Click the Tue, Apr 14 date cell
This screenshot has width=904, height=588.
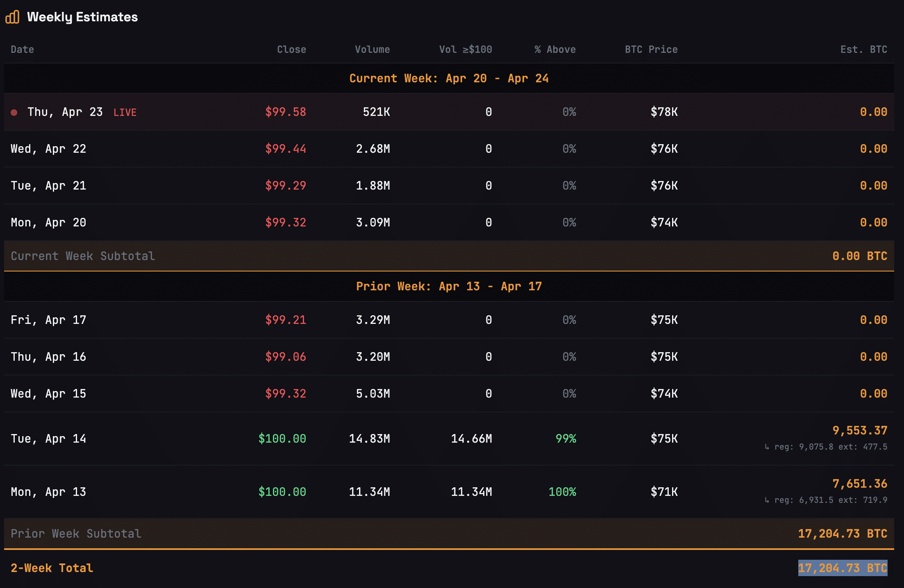48,439
